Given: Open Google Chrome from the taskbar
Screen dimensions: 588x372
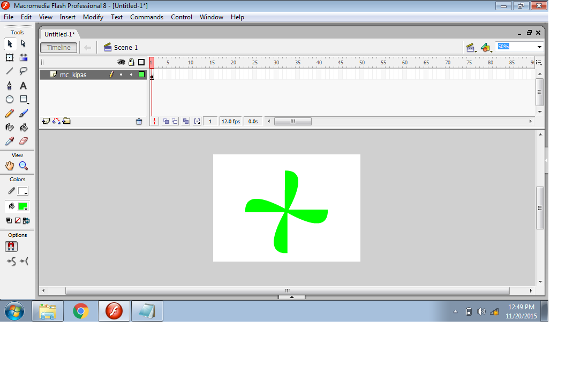Looking at the screenshot, I should coord(81,311).
